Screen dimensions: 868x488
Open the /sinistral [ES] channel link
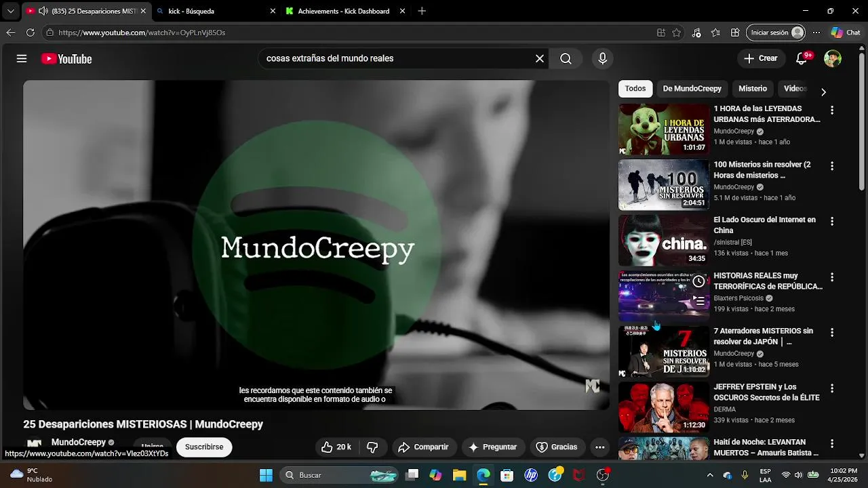[x=732, y=243]
